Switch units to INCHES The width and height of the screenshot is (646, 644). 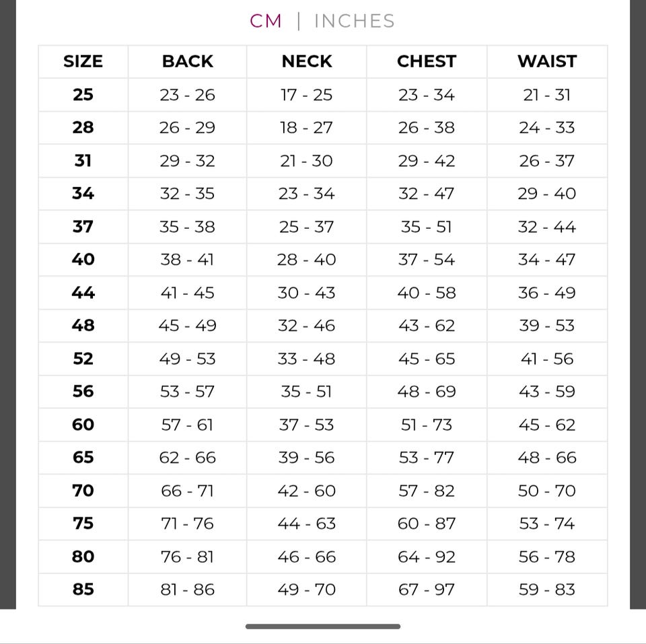point(355,21)
